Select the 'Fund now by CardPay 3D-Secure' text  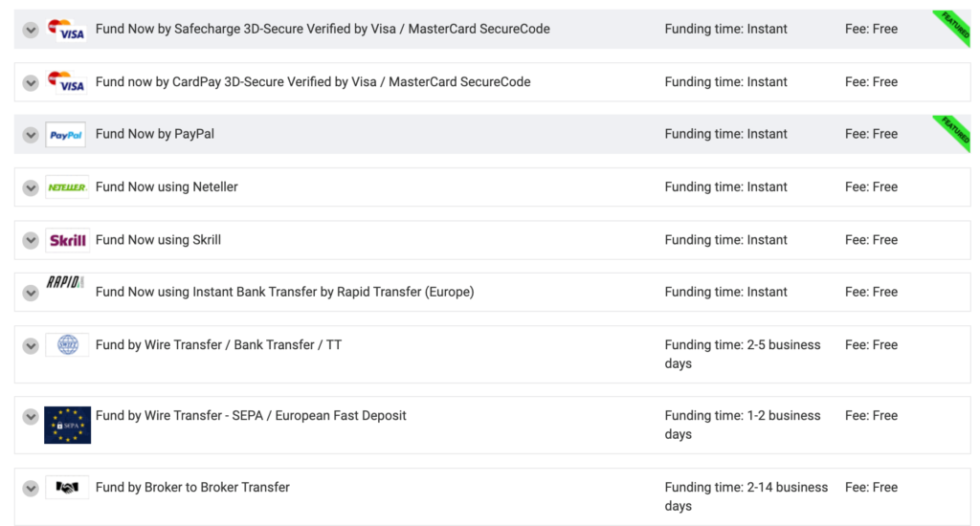[313, 82]
